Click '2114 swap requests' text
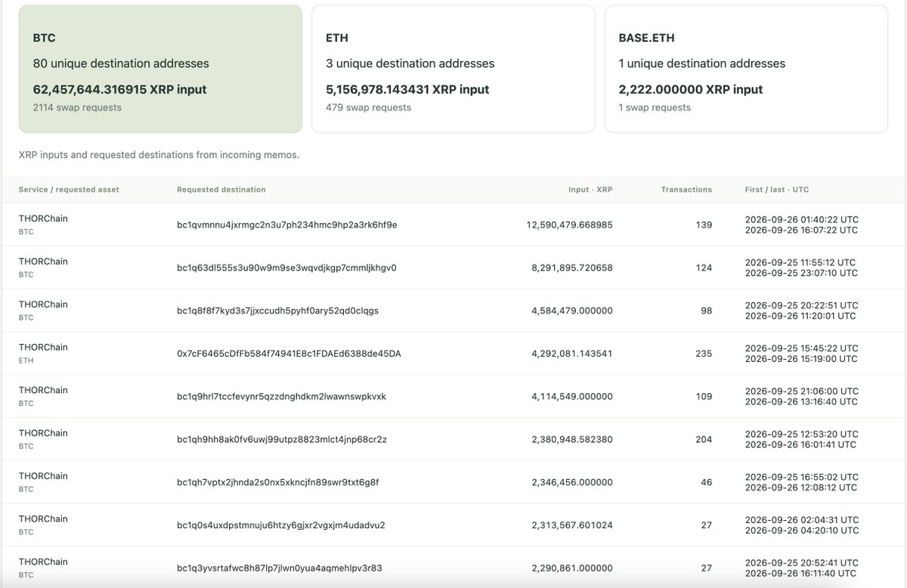Screen dimensions: 907x588 click(x=77, y=107)
